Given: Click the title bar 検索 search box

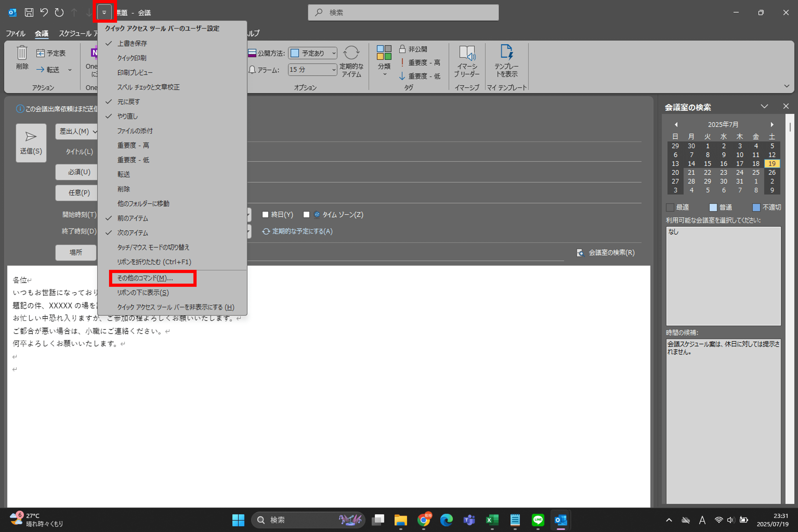Looking at the screenshot, I should [x=403, y=13].
